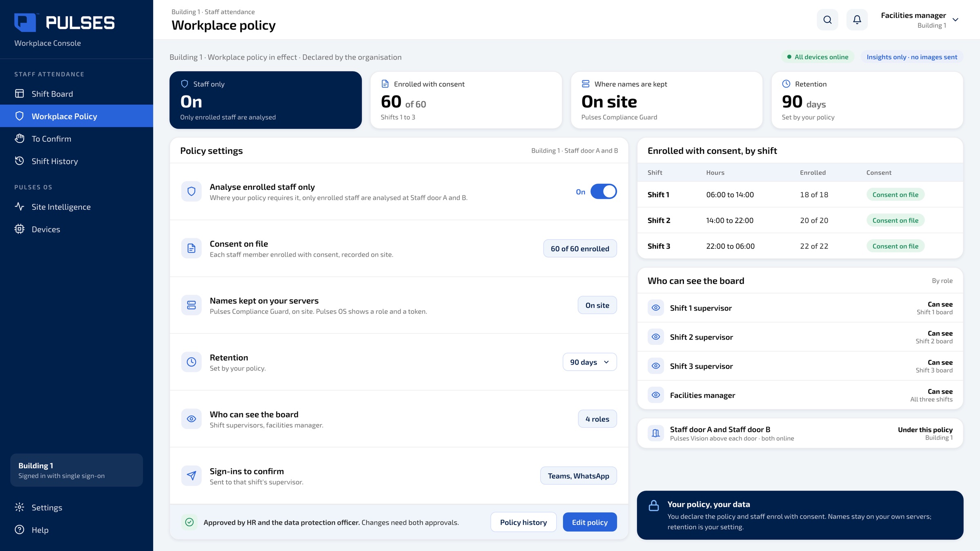980x551 pixels.
Task: Click the Policy history button
Action: (x=523, y=522)
